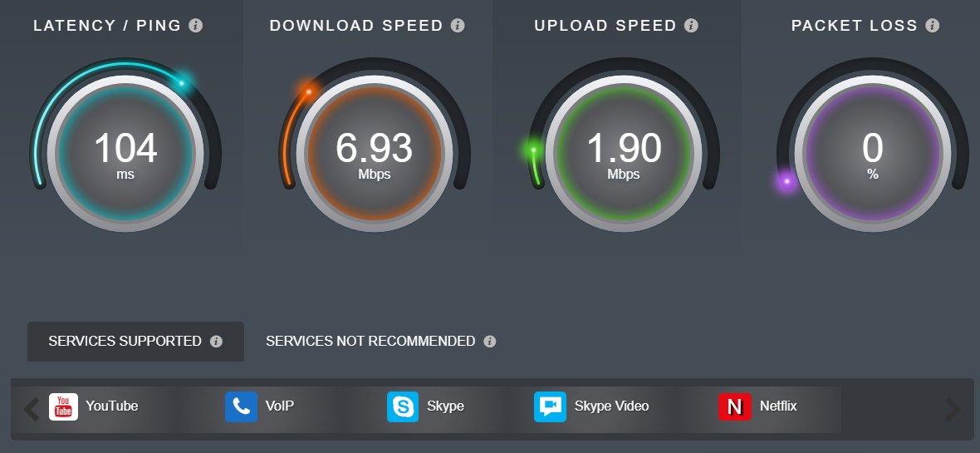Viewport: 980px width, 453px height.
Task: Switch to Services Supported tab
Action: [135, 342]
